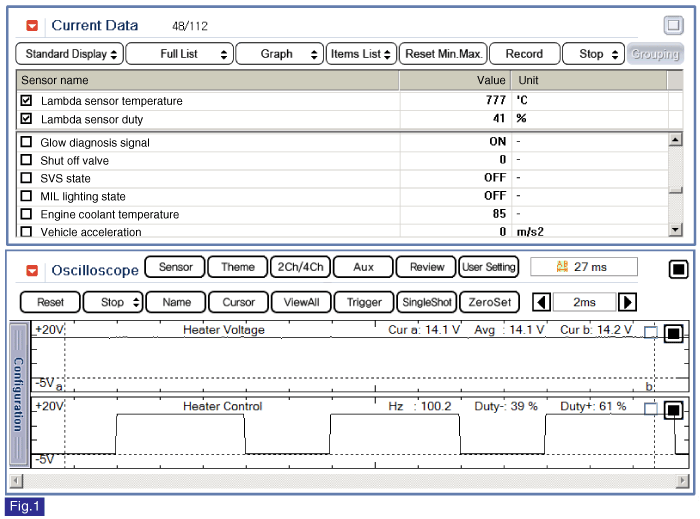Click the Lambda sensor temperature value 777

click(x=496, y=100)
